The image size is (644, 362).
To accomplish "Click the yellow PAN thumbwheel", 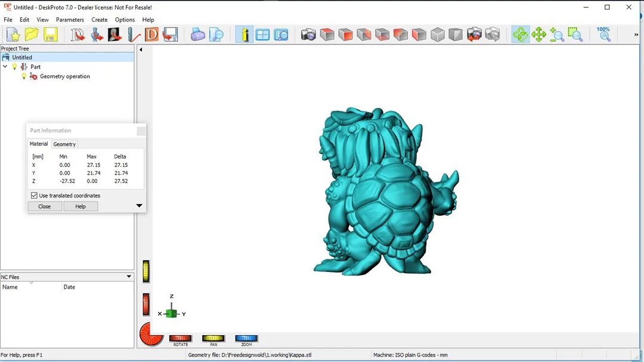I will [213, 339].
